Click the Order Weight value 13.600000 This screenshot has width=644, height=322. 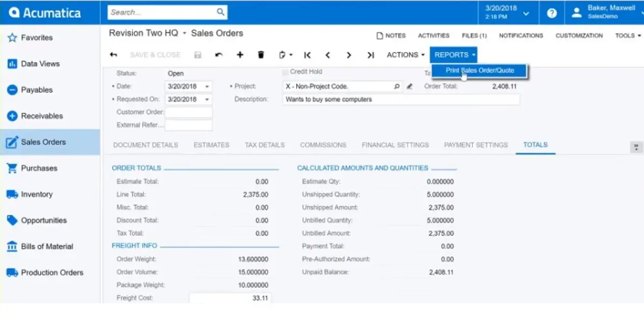click(x=253, y=259)
